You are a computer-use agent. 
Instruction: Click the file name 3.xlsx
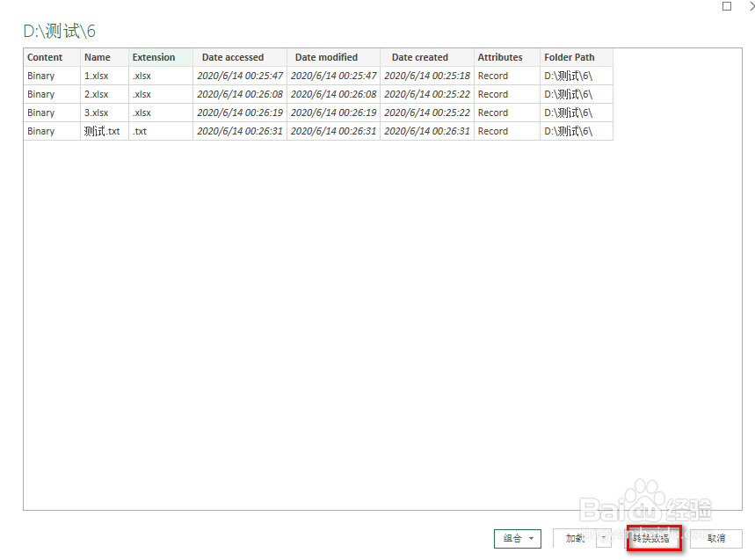tap(105, 113)
